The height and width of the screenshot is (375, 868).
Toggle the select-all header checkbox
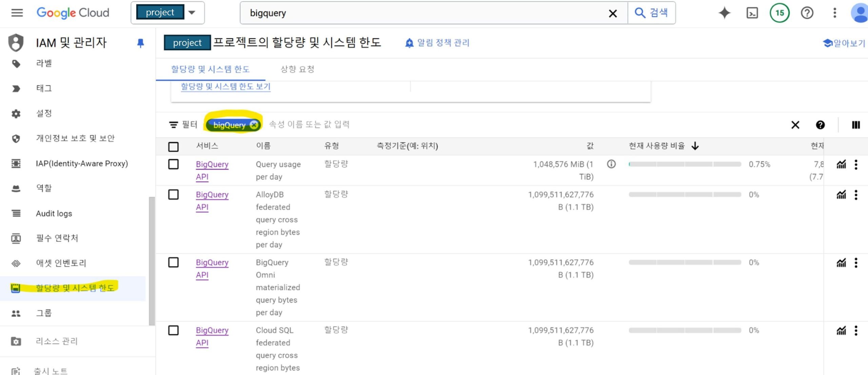coord(173,147)
